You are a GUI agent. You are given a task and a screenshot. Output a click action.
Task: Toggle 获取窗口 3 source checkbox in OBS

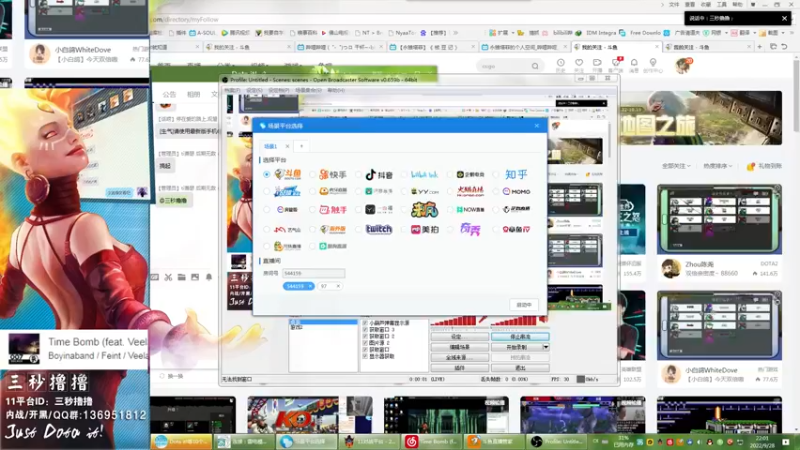tap(365, 330)
